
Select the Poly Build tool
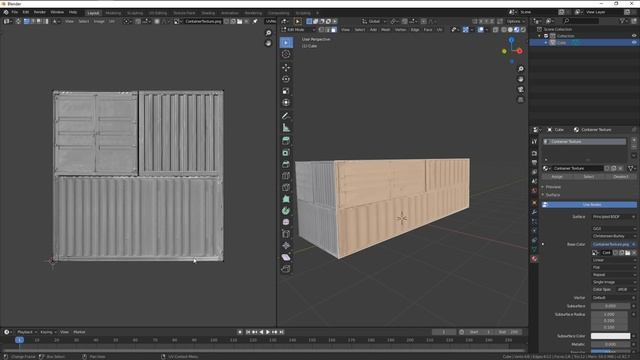pyautogui.click(x=286, y=199)
